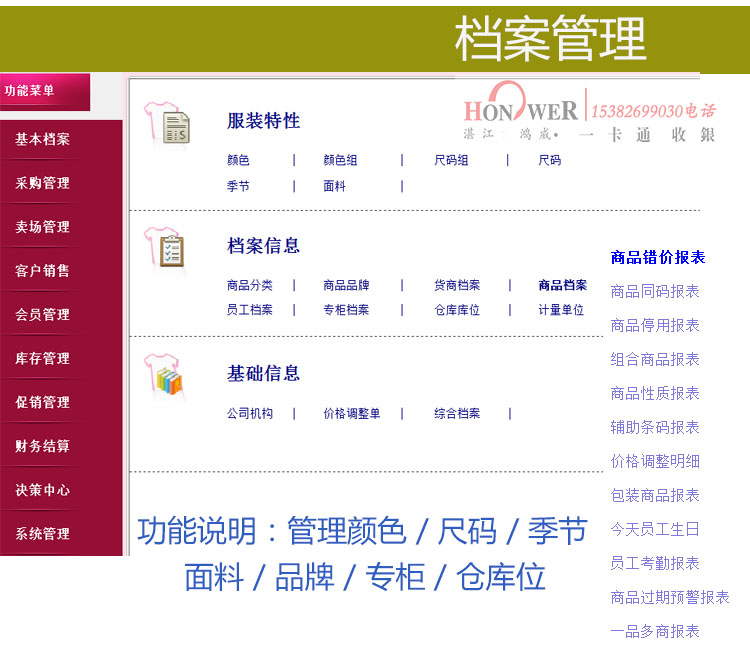Click the 基础信息 books icon
The height and width of the screenshot is (650, 750).
coord(165,376)
